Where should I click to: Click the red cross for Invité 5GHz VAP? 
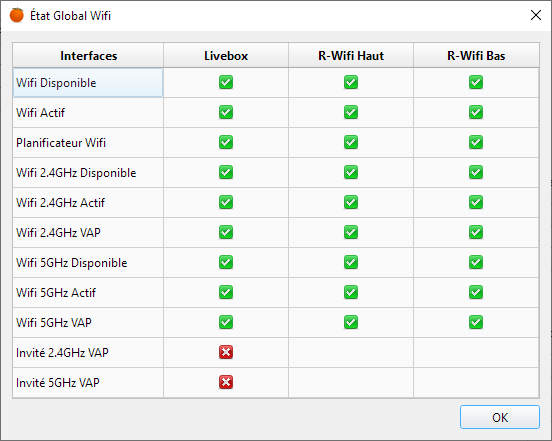click(x=226, y=382)
